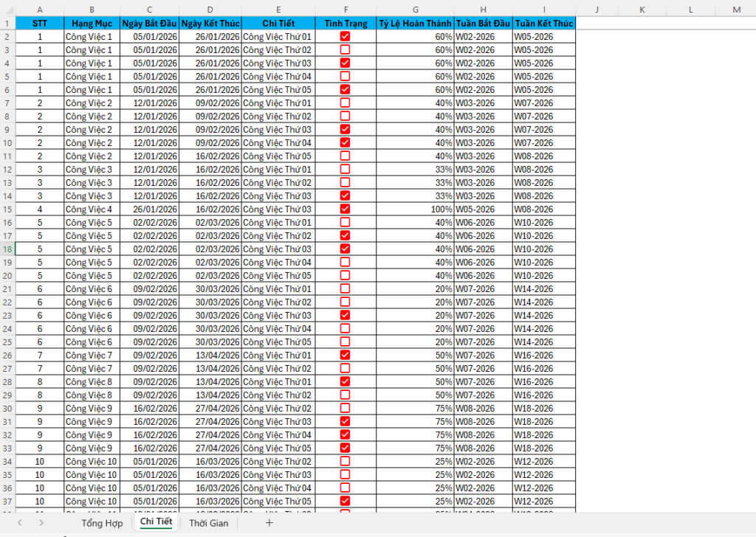The image size is (756, 537).
Task: Click the next sheet navigation arrow
Action: [x=41, y=523]
